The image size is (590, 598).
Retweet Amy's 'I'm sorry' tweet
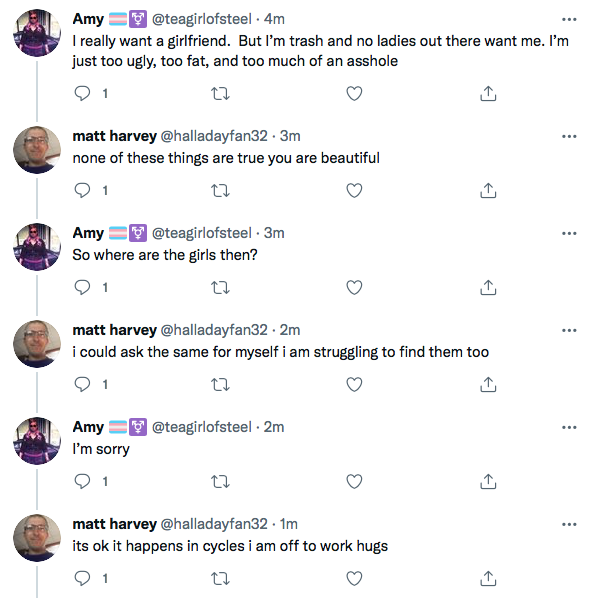[220, 481]
